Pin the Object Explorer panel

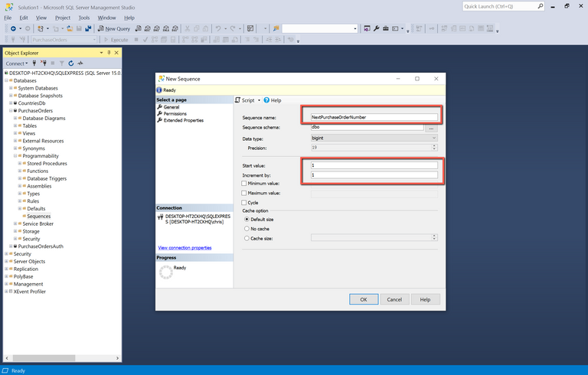[109, 53]
